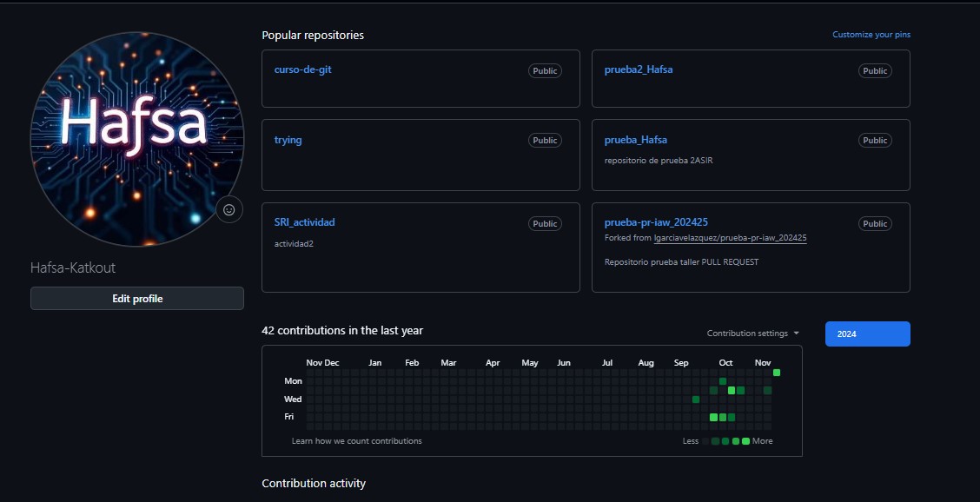Click the smiley status icon on profile picture
This screenshot has width=980, height=502.
click(x=228, y=209)
